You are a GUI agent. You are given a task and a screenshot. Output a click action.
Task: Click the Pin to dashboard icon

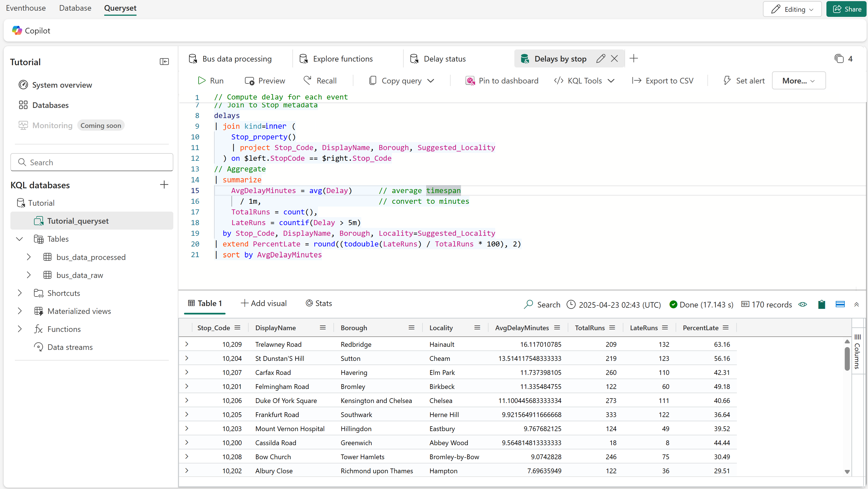[470, 81]
